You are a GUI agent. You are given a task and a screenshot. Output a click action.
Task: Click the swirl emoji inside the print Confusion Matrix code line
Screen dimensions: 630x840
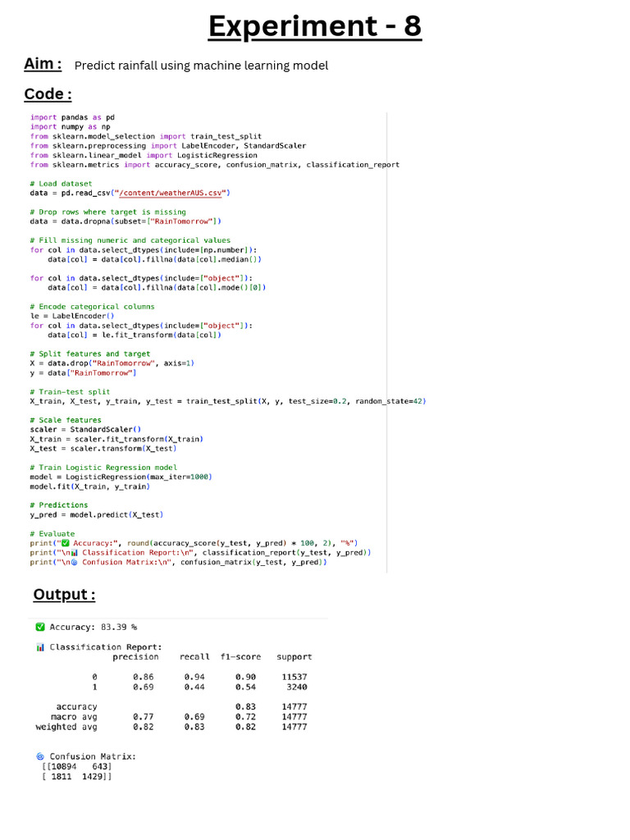click(x=74, y=563)
